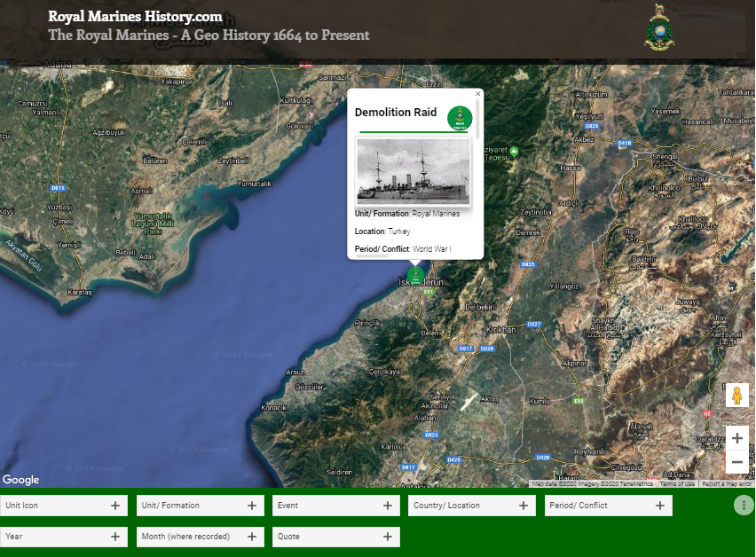
Task: Click the Konacık town label
Action: point(274,408)
